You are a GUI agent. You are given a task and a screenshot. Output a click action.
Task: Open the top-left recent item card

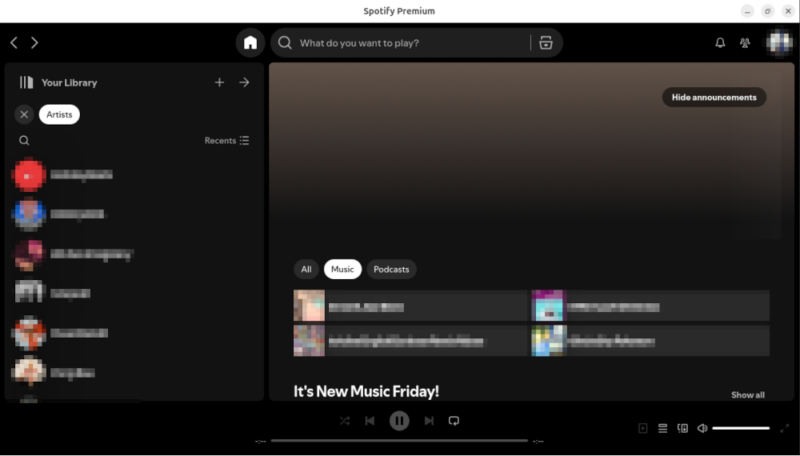pyautogui.click(x=411, y=306)
